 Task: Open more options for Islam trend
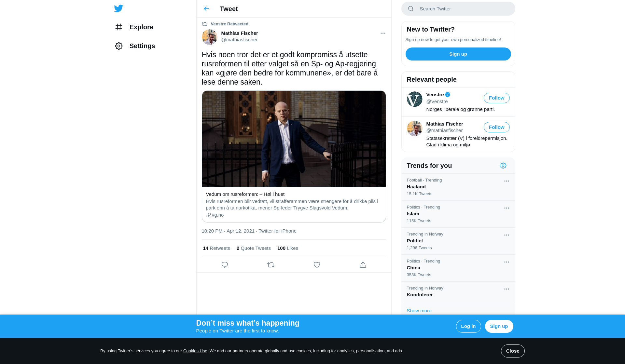click(507, 208)
